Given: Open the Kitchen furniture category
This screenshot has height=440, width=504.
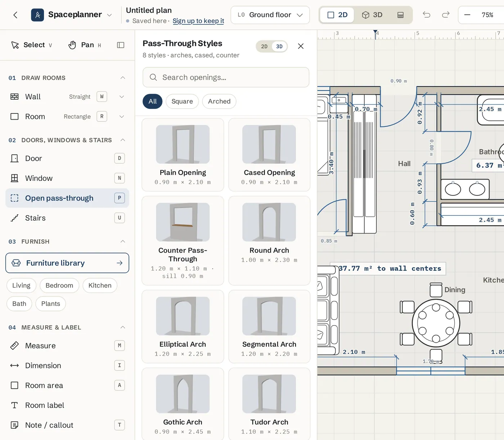Looking at the screenshot, I should [x=100, y=285].
